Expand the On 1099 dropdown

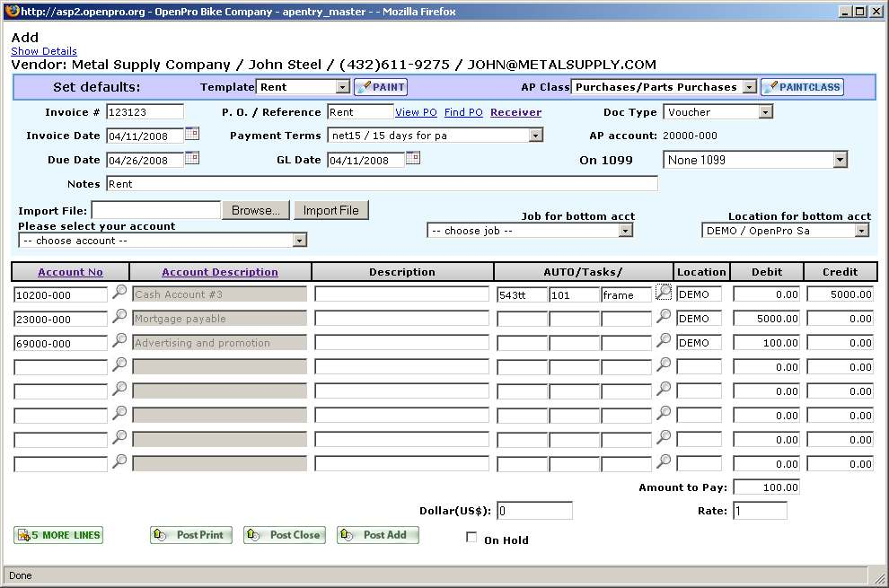(x=840, y=160)
